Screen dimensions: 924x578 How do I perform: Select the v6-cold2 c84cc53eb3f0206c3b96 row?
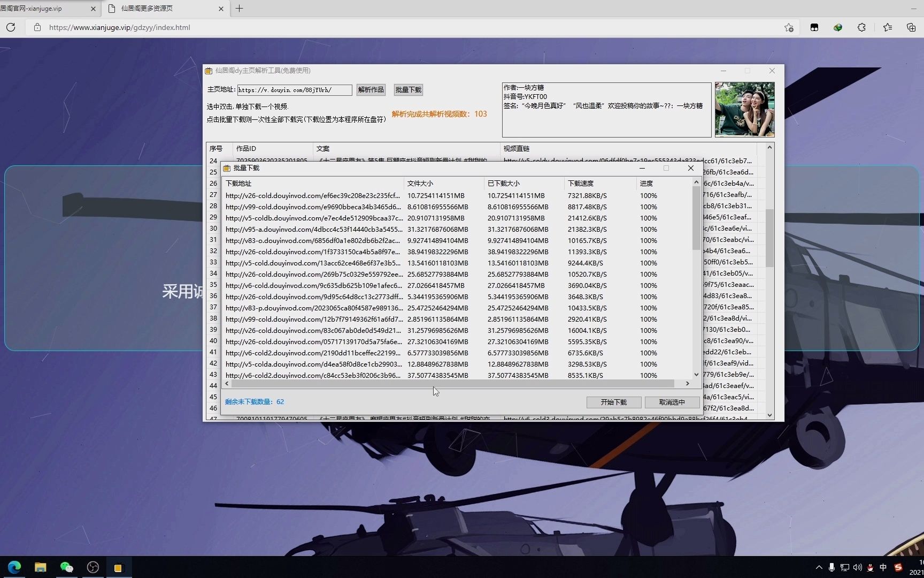coord(457,375)
